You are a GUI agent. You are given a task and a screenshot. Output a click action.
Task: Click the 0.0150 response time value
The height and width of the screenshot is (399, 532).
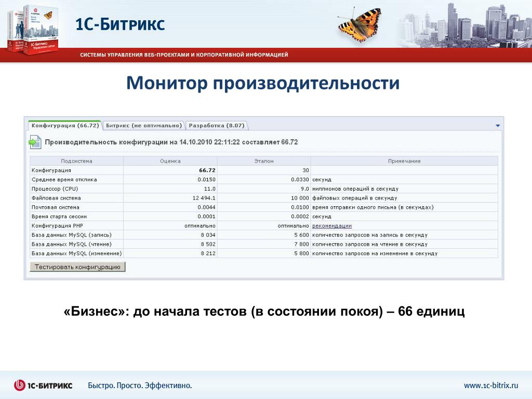[x=207, y=179]
